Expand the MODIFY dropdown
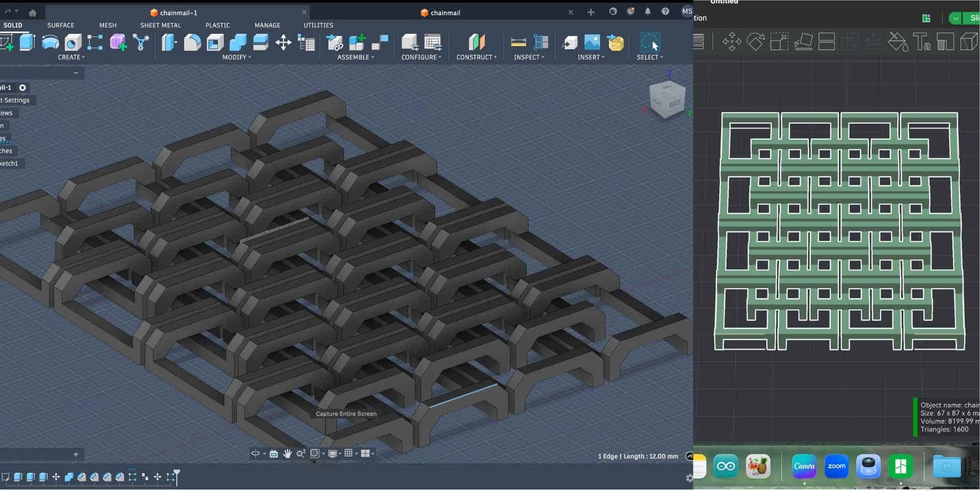The height and width of the screenshot is (490, 980). click(x=237, y=57)
